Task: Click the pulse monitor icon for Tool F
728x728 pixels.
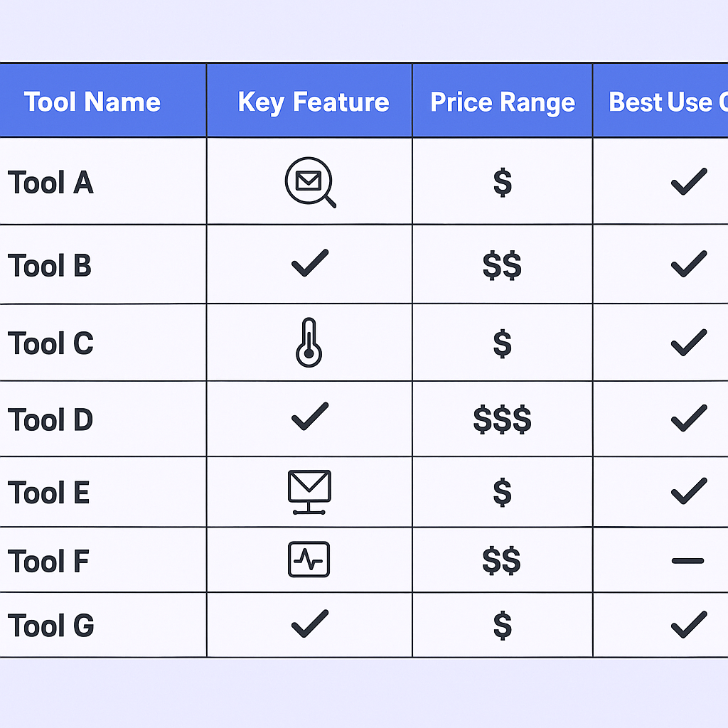Action: (x=309, y=560)
